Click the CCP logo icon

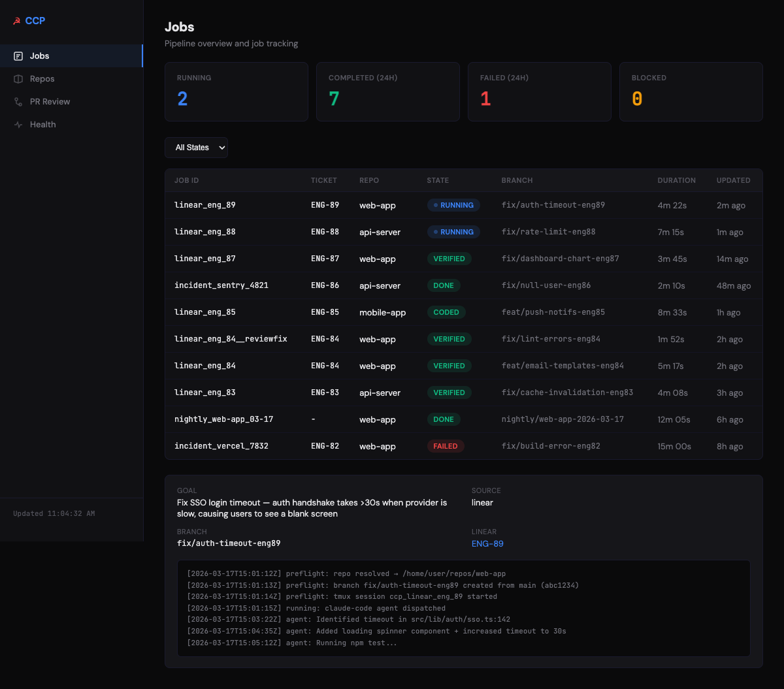pyautogui.click(x=17, y=21)
